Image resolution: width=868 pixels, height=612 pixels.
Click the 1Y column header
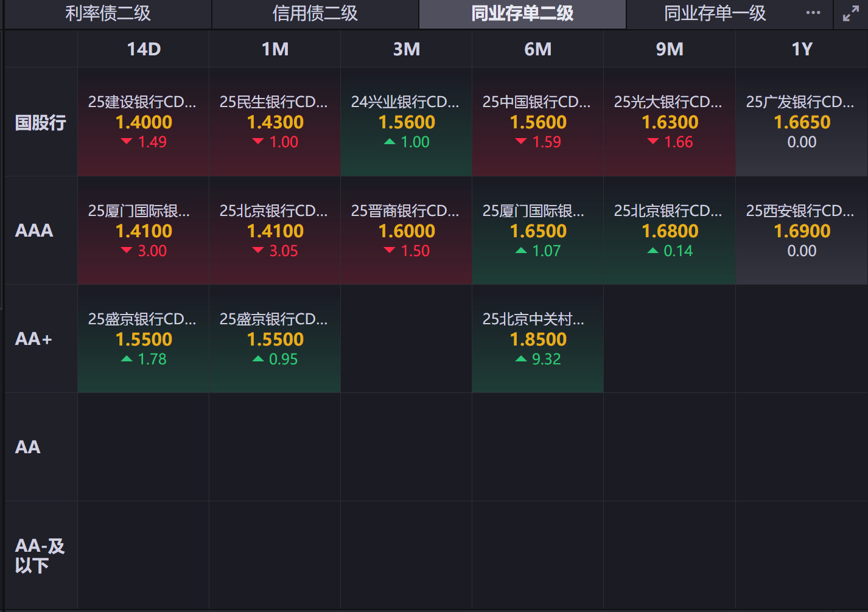tap(802, 49)
